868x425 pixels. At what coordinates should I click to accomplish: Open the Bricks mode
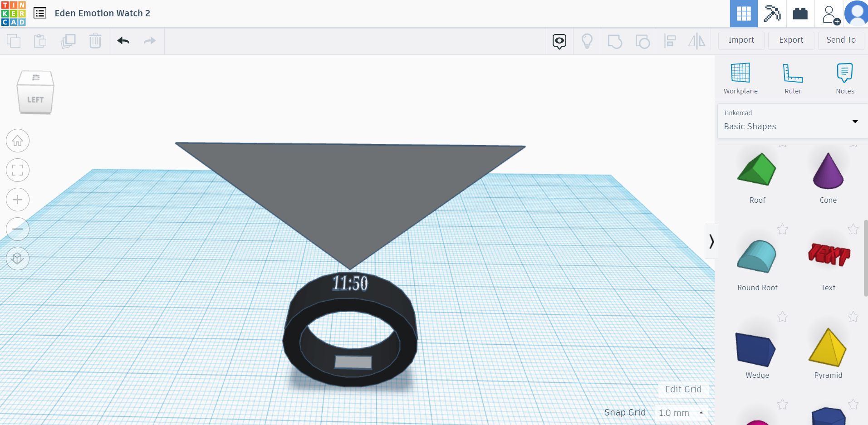pos(800,14)
